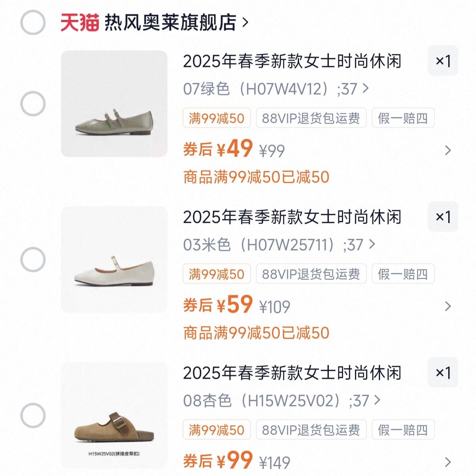476x476 pixels.
Task: Change variant 03米色 (H07W25711);37
Action: pyautogui.click(x=279, y=245)
